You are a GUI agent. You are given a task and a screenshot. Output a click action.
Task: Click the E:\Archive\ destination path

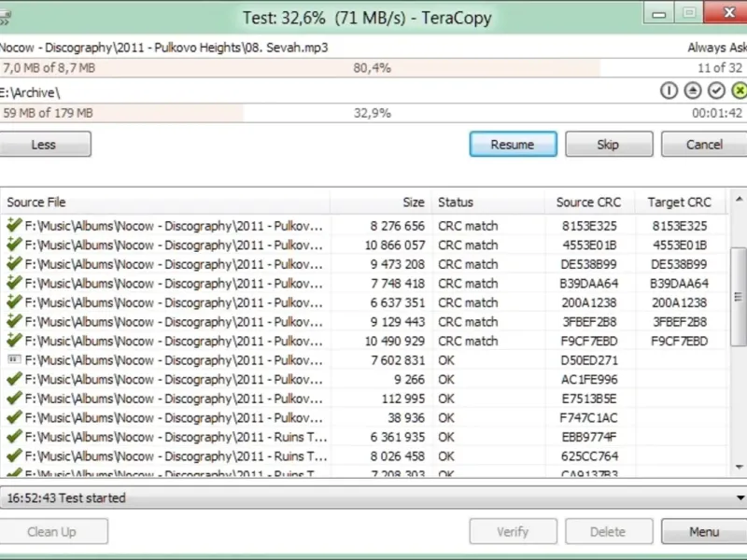pos(30,92)
